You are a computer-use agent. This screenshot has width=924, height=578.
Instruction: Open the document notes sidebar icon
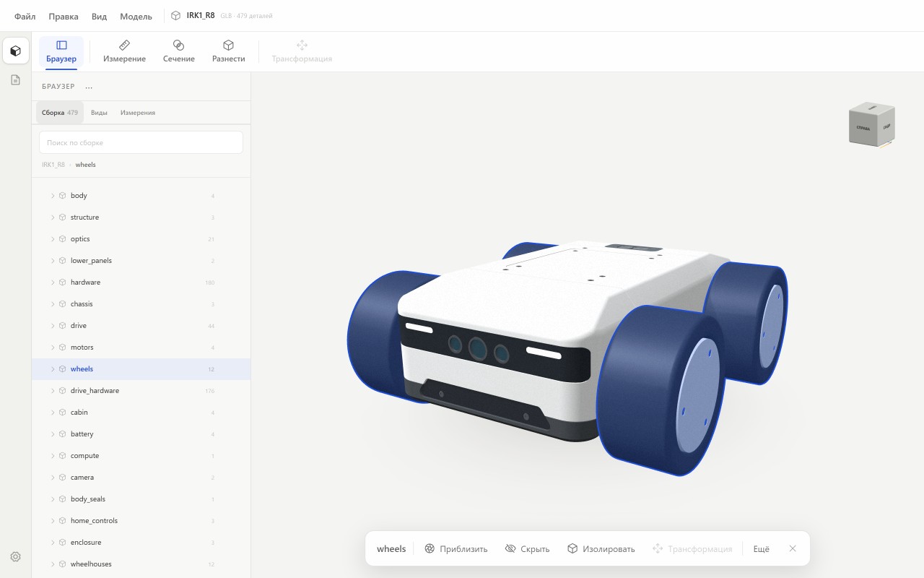pyautogui.click(x=16, y=80)
